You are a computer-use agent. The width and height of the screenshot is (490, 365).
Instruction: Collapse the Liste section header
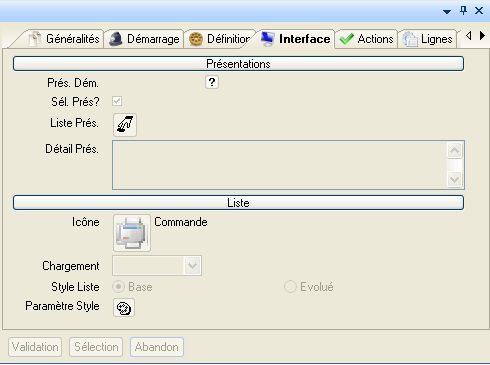point(238,203)
